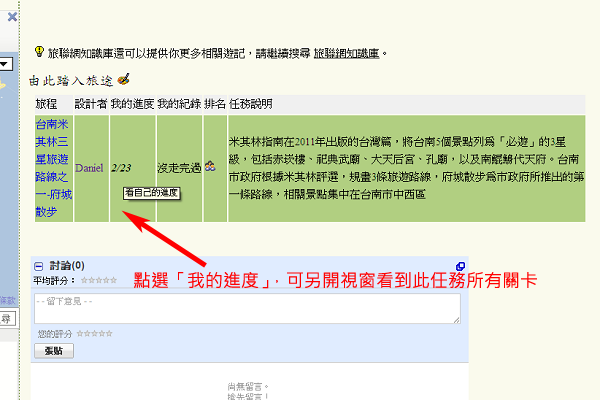The height and width of the screenshot is (400, 600).
Task: Open the ranking icon in 排名 column
Action: pyautogui.click(x=210, y=166)
